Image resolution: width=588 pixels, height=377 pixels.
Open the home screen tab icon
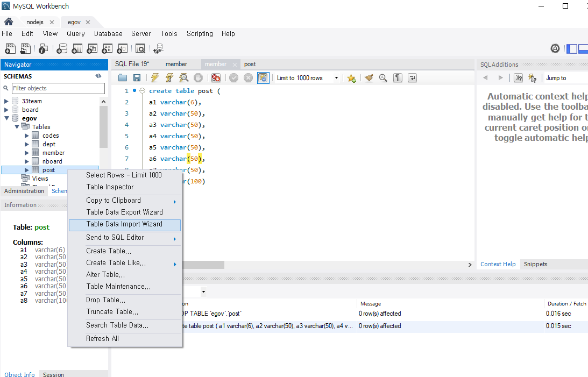coord(9,22)
